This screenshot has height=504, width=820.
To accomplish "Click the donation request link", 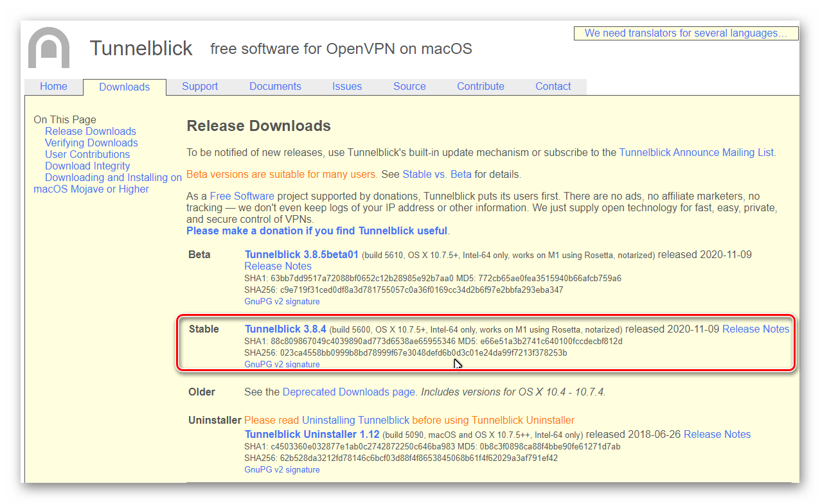I will click(x=317, y=231).
